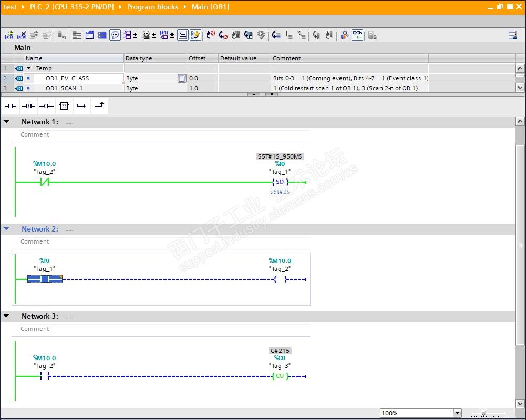The image size is (526, 420).
Task: Open the zoom level dropdown
Action: pyautogui.click(x=457, y=413)
